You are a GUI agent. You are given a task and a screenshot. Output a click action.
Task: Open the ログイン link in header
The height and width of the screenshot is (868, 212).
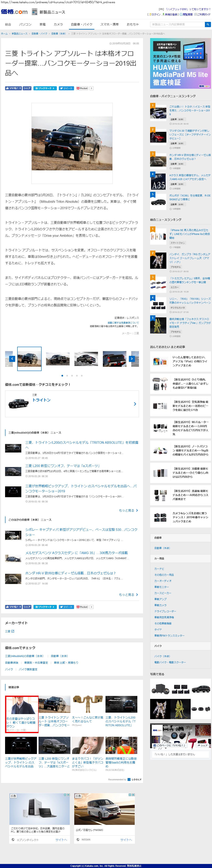pos(155,15)
